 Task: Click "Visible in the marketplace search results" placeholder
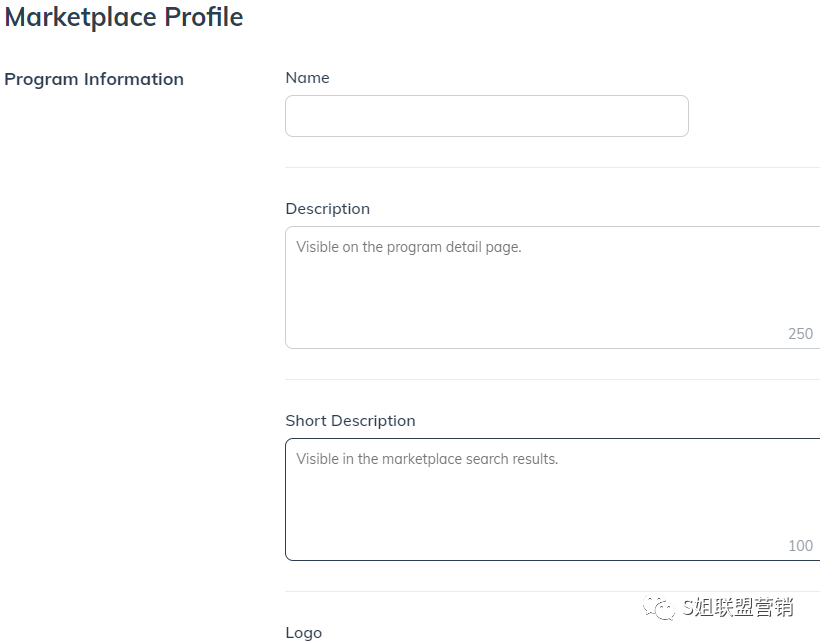tap(427, 459)
